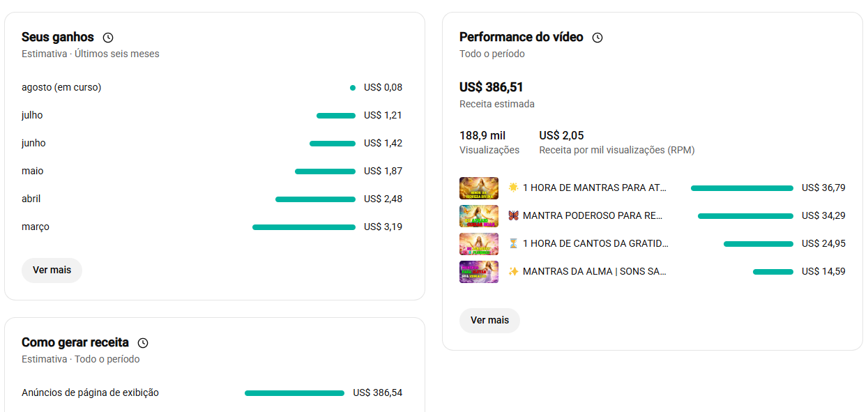The image size is (868, 412).
Task: Click the Anúncios de página de exibição bar
Action: click(294, 393)
